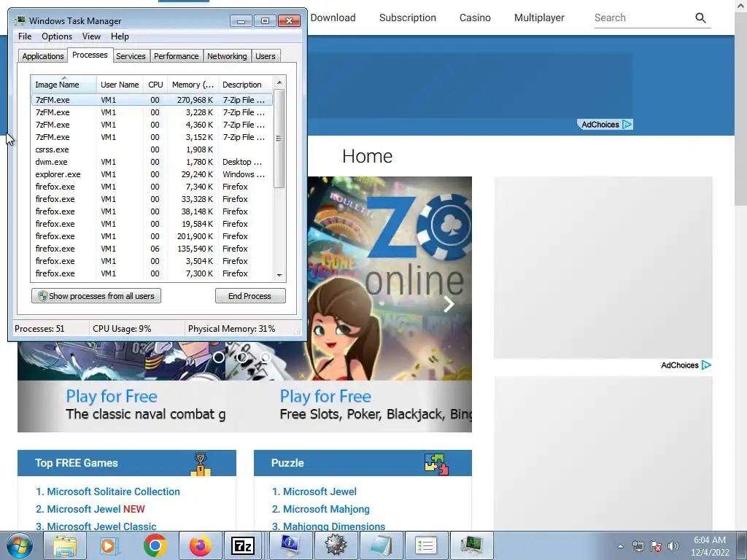
Task: Open the File menu in Task Manager
Action: click(x=25, y=36)
